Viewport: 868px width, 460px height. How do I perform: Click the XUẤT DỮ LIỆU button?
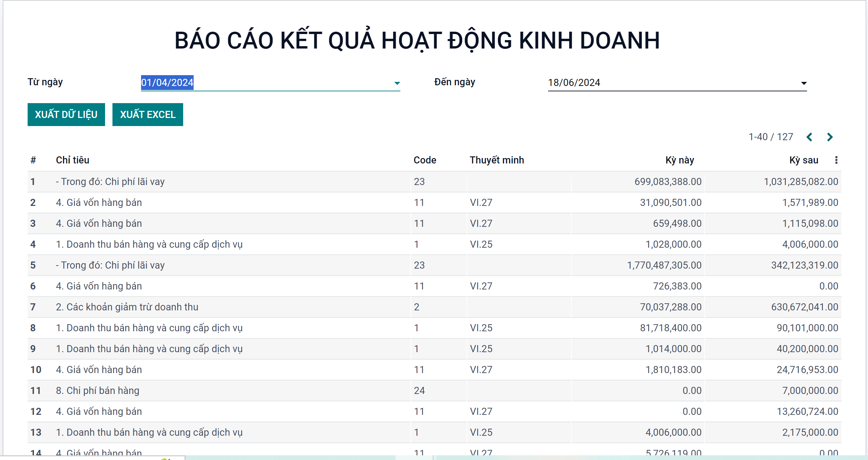pyautogui.click(x=66, y=115)
